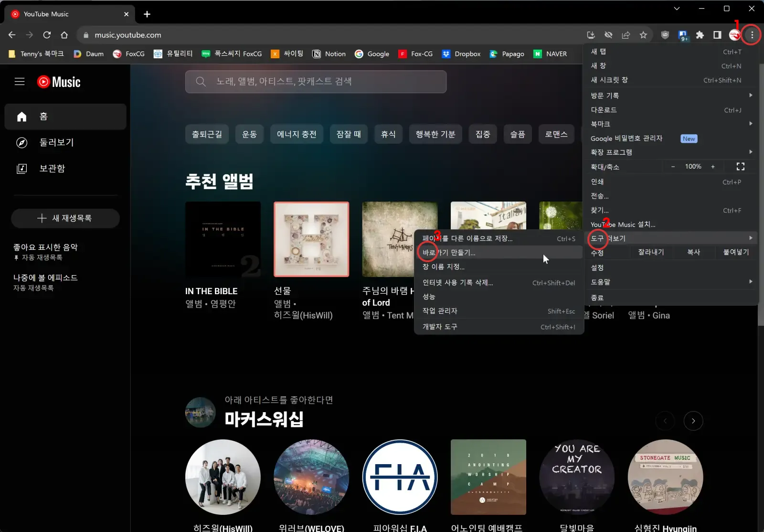Zoom in with the plus button
The image size is (764, 532).
tap(713, 166)
